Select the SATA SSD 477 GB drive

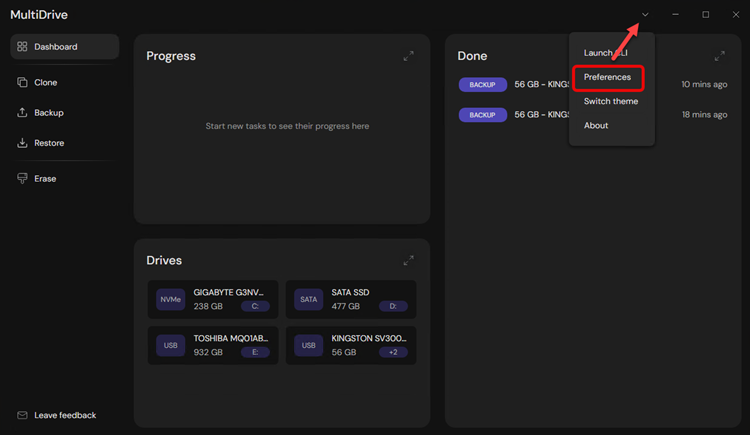tap(352, 299)
